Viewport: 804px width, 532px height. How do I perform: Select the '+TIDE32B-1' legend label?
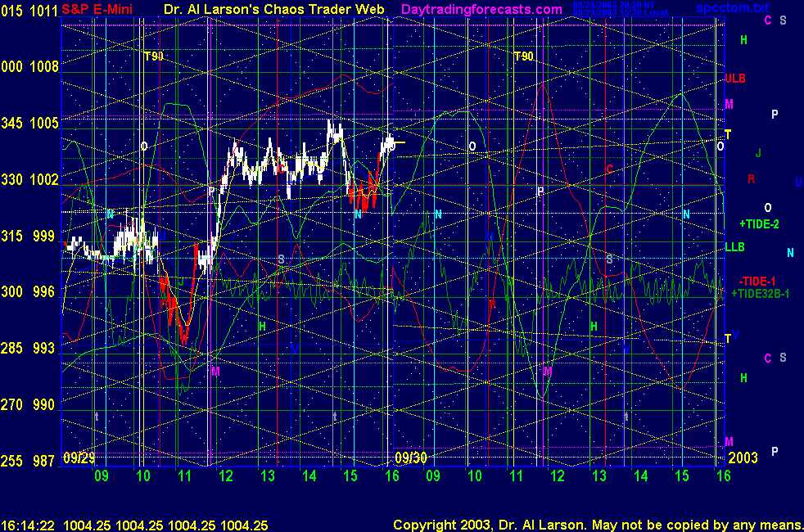(760, 294)
